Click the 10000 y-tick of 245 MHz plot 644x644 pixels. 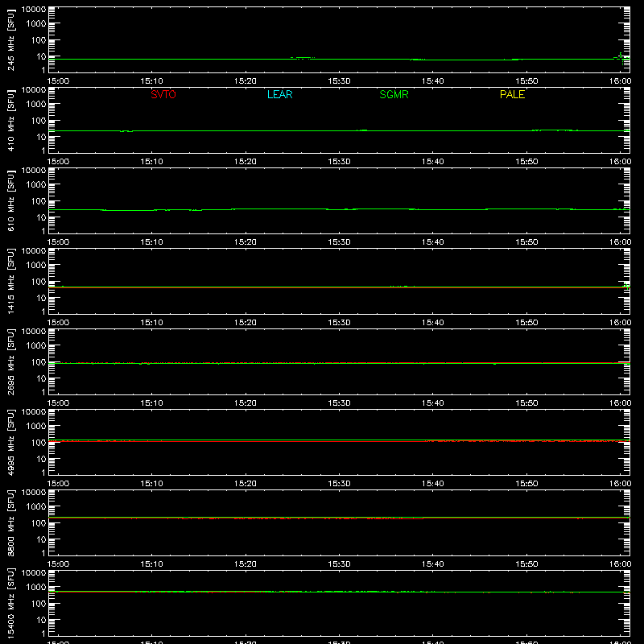[x=34, y=10]
